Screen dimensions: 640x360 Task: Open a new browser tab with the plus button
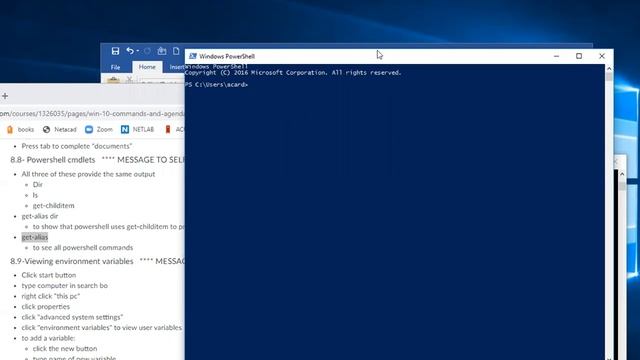tap(5, 96)
